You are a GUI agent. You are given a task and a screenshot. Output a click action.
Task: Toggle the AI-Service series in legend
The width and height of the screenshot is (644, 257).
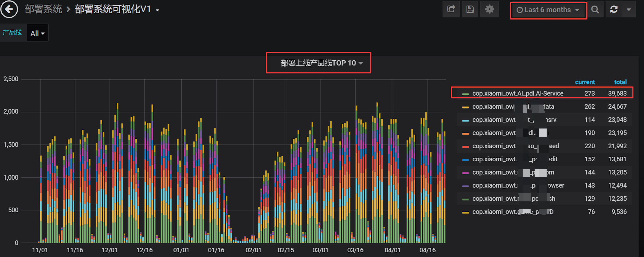[517, 93]
